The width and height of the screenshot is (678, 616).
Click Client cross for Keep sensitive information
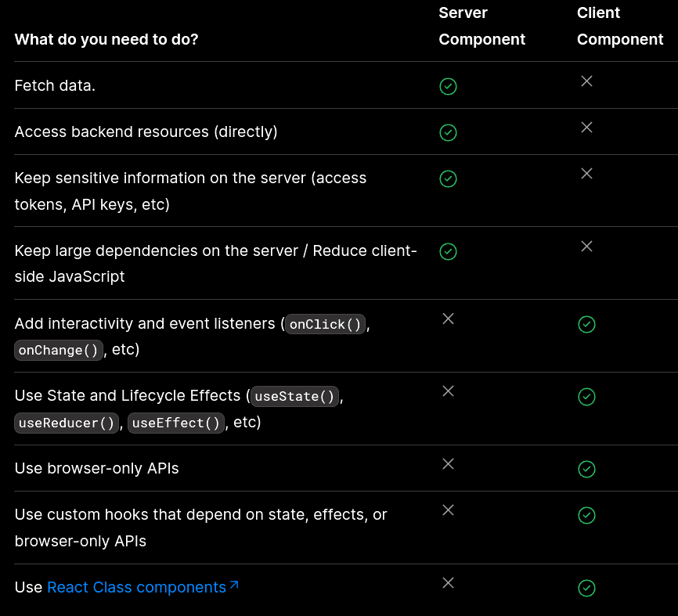pyautogui.click(x=586, y=173)
